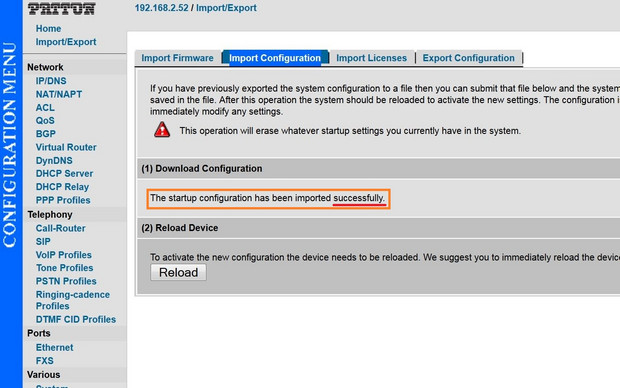Screen dimensions: 620x388
Task: Open the Call-Router configuration
Action: coord(60,228)
